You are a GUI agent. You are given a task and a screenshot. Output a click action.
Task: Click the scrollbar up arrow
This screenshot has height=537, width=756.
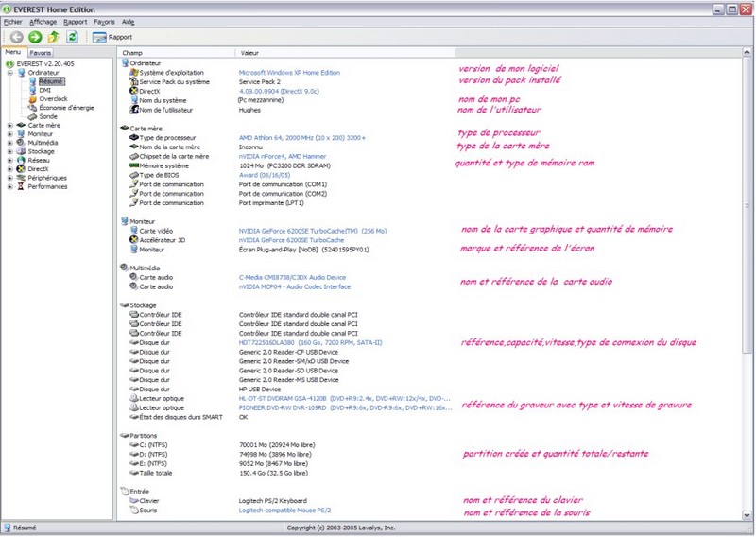(747, 52)
